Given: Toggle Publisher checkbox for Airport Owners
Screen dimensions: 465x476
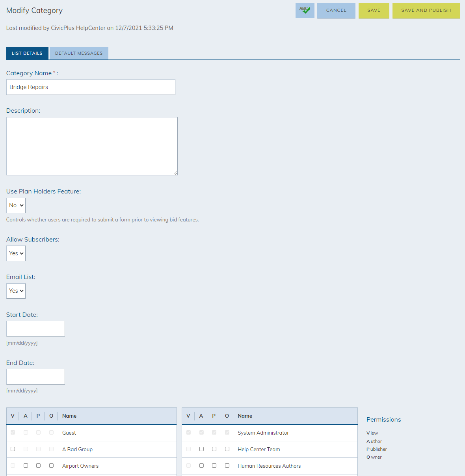Looking at the screenshot, I should 38,466.
